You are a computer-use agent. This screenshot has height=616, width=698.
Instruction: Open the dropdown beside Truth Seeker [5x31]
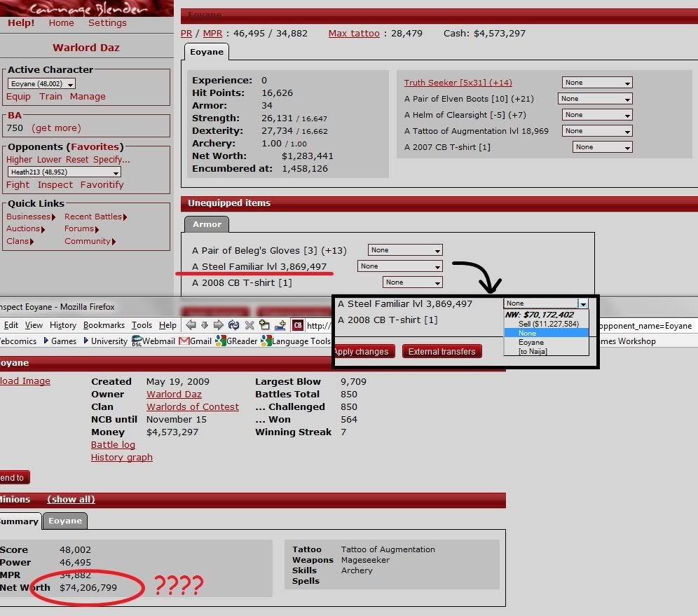(x=597, y=83)
